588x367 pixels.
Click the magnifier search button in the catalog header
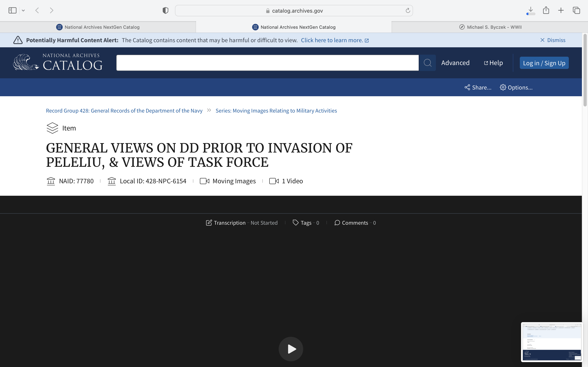pyautogui.click(x=427, y=63)
